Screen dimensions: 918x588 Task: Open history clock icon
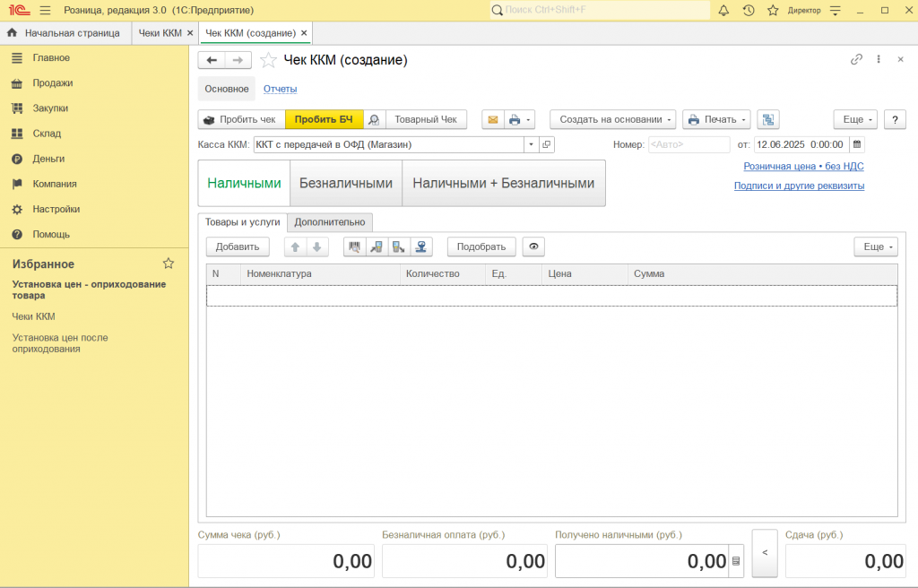[x=749, y=10]
